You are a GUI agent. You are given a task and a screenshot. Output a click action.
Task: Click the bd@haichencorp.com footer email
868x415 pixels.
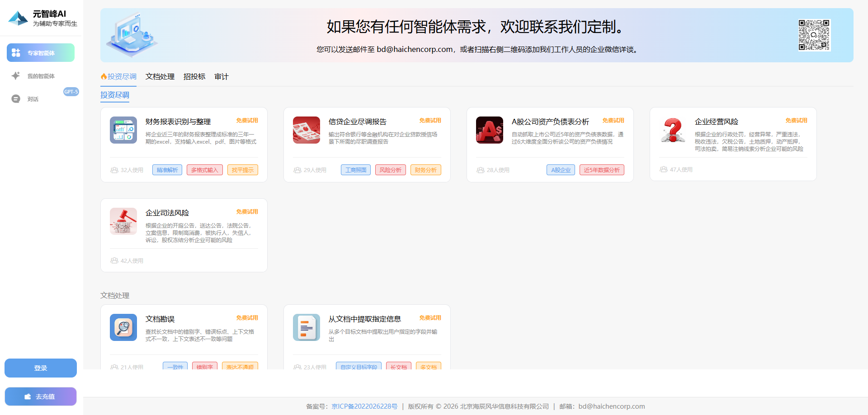click(x=612, y=406)
